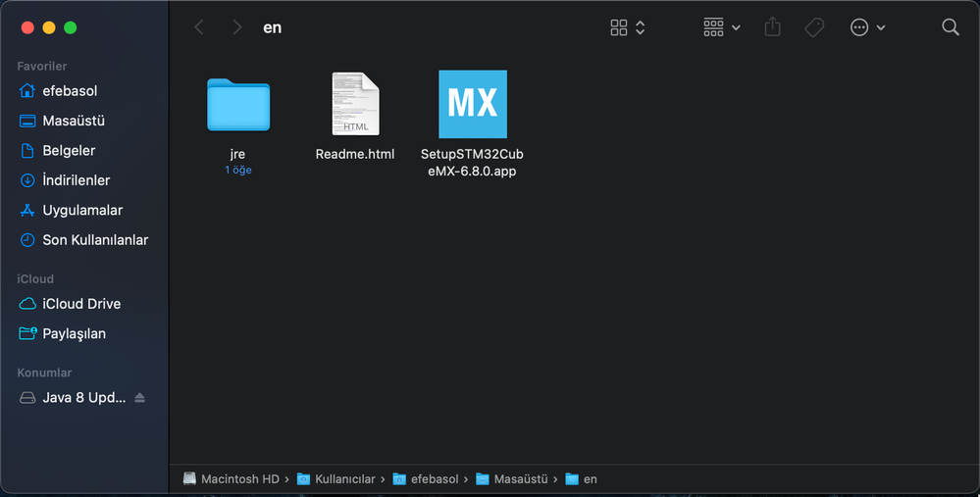Click Masaüstü in path bar
Image resolution: width=980 pixels, height=497 pixels.
tap(512, 479)
